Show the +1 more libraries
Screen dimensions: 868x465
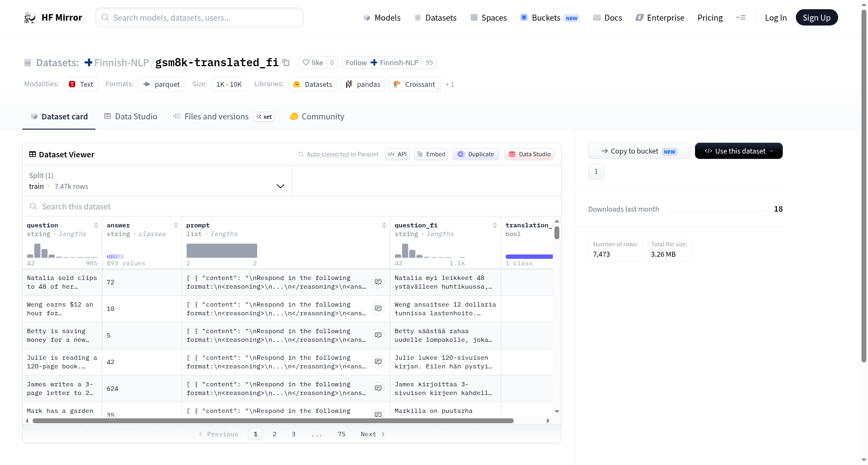[x=450, y=85]
